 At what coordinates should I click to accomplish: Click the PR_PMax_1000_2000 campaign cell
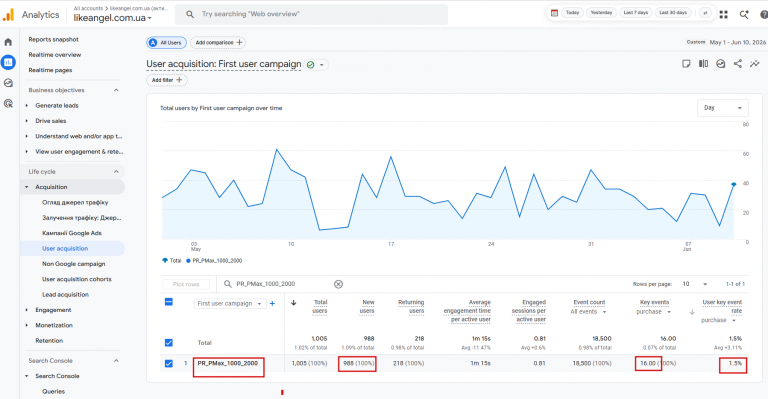(228, 363)
